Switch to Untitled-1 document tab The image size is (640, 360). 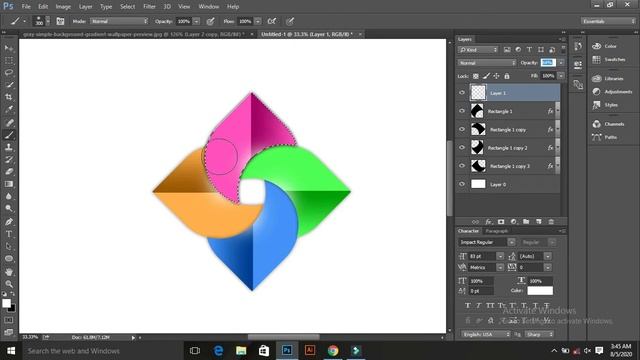[307, 34]
